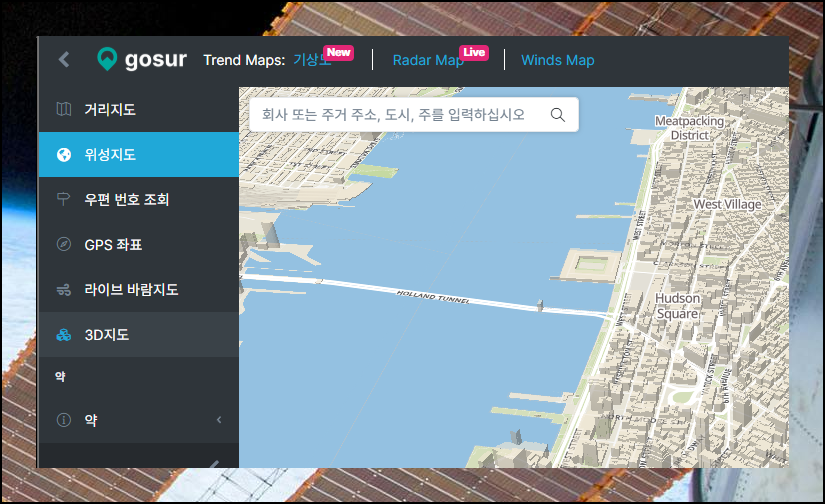Collapse the sidebar with the bottom chevron
This screenshot has height=504, width=825.
click(214, 464)
